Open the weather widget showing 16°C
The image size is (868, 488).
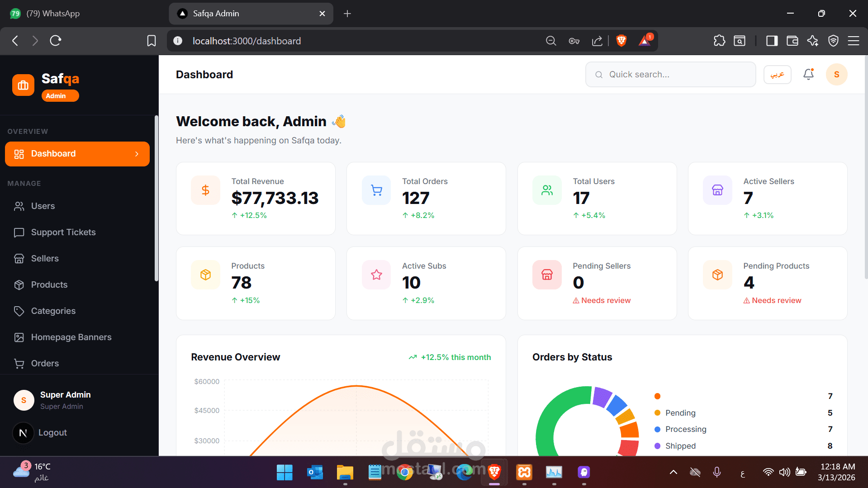coord(32,472)
